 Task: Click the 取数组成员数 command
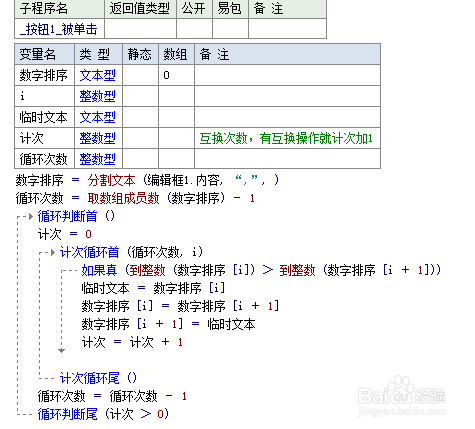coord(123,198)
